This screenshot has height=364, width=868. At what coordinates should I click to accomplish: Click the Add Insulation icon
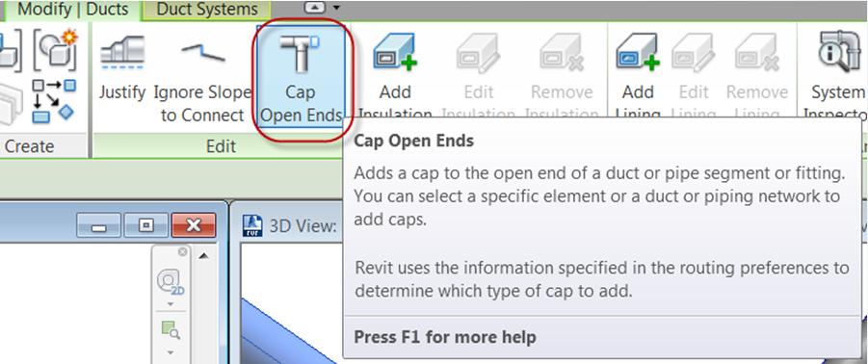point(395,53)
